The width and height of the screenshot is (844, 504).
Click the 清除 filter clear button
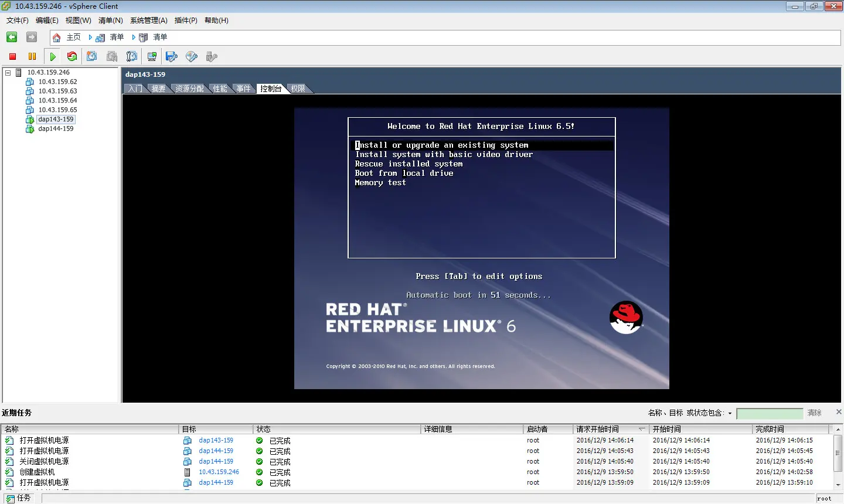point(815,413)
